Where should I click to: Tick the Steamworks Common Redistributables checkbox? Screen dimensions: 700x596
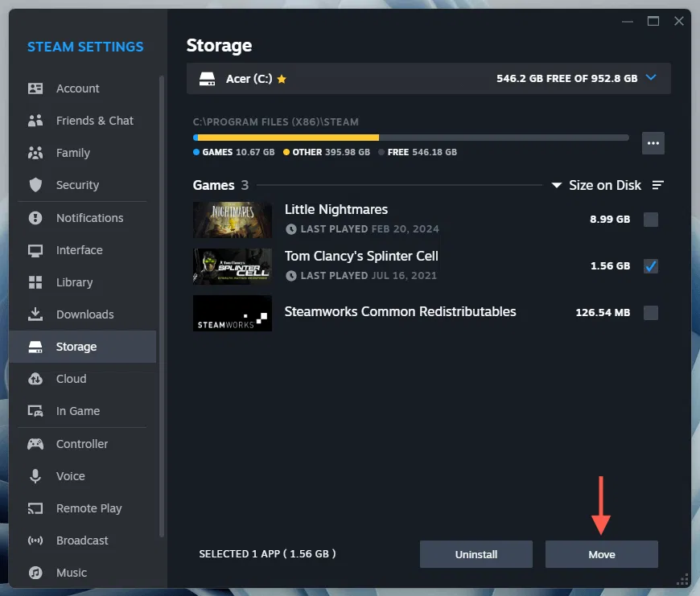tap(651, 313)
